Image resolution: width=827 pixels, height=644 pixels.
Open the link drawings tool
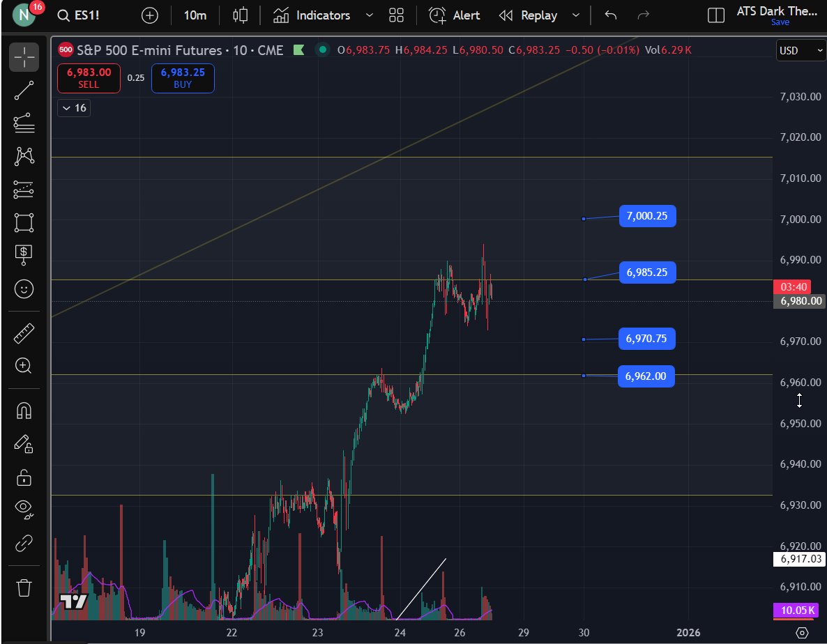(24, 543)
